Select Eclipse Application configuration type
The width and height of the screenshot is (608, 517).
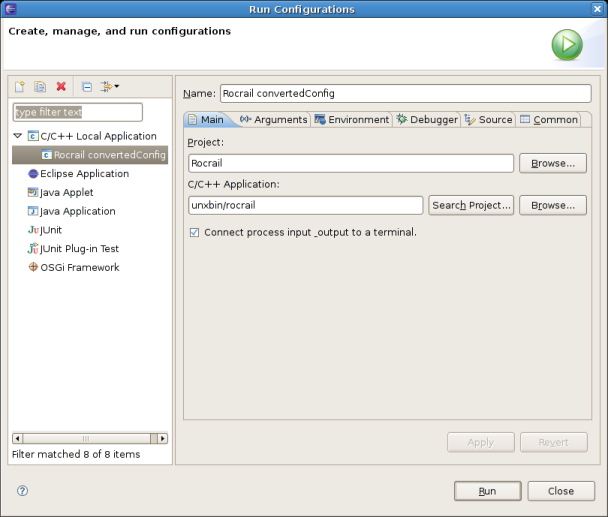coord(84,174)
